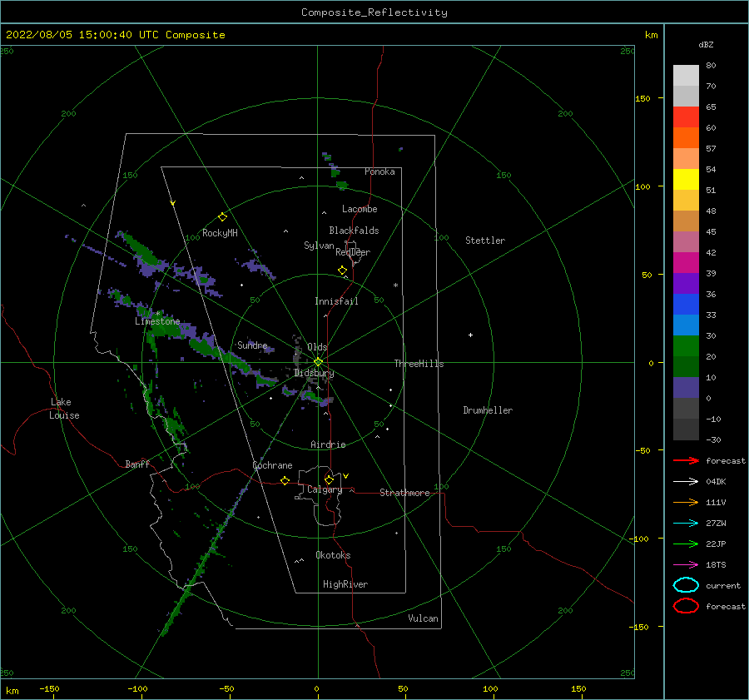Click the Cochrane label

tap(272, 465)
